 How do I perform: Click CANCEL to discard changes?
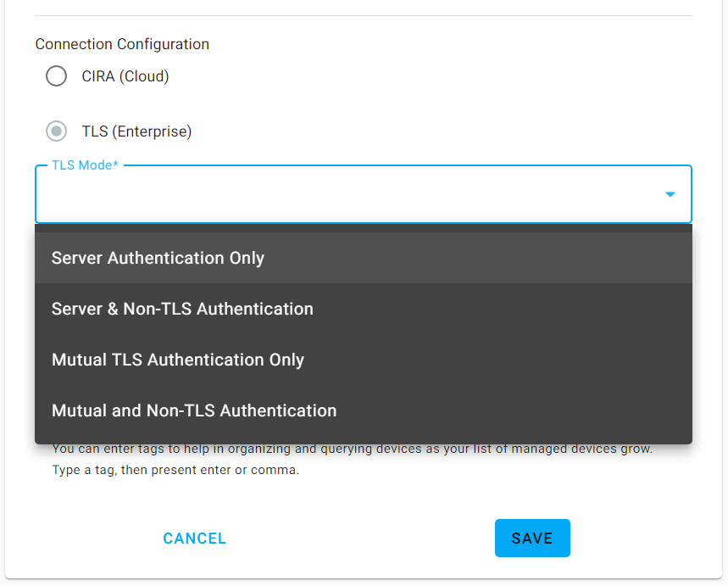pos(194,538)
